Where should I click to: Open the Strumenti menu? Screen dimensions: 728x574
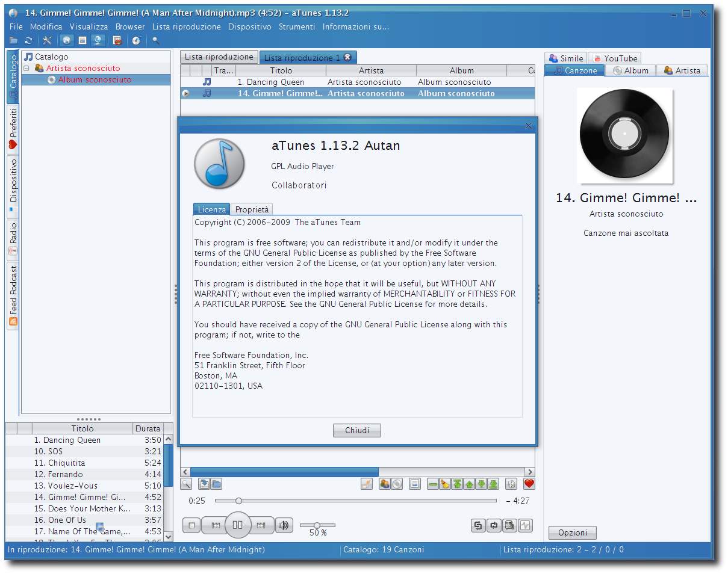297,26
